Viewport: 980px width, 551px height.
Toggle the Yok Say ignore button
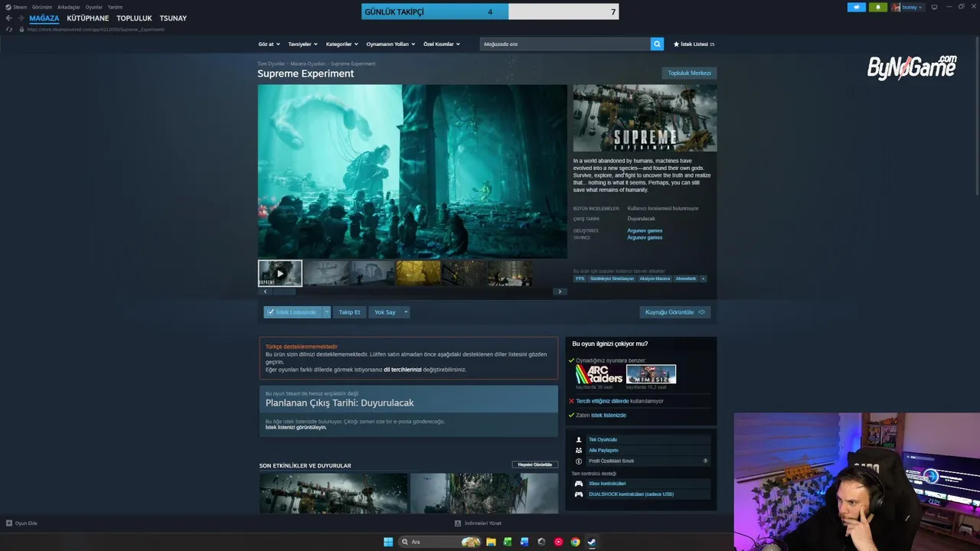(x=385, y=312)
